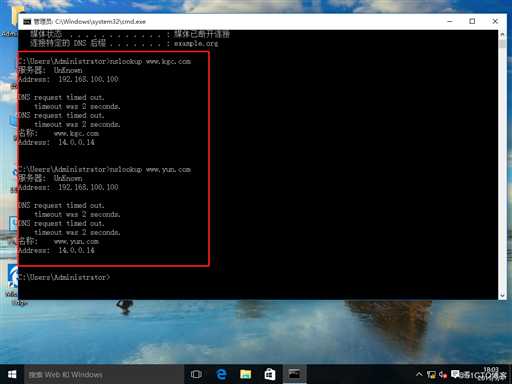Select the cmd.exe taskbar button
Viewport: 512px width, 384px height.
[x=294, y=374]
